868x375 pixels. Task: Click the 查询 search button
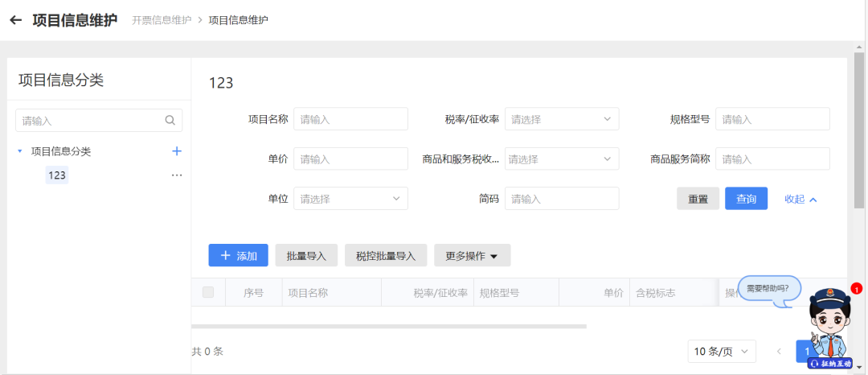coord(746,199)
